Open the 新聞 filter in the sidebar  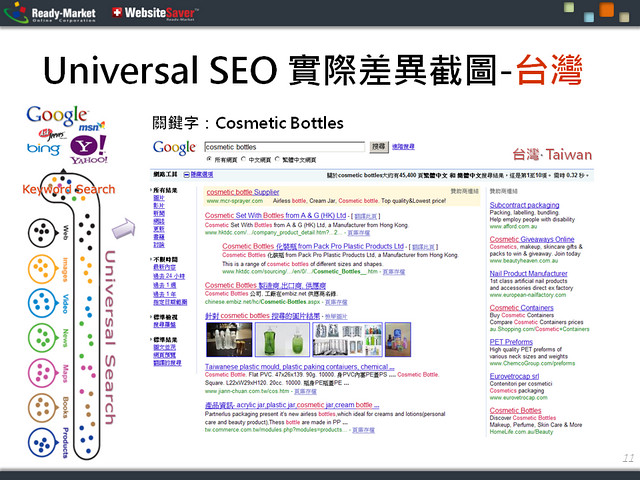click(x=159, y=213)
